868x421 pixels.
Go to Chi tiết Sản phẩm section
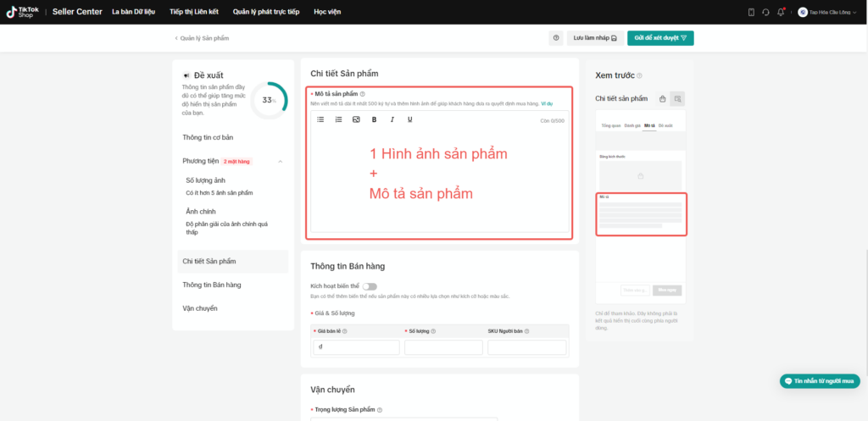click(x=233, y=261)
